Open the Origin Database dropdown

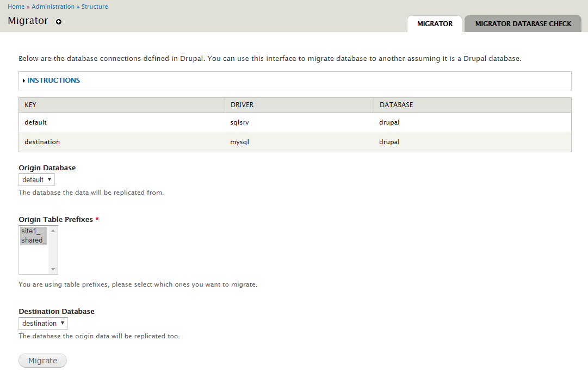click(37, 179)
